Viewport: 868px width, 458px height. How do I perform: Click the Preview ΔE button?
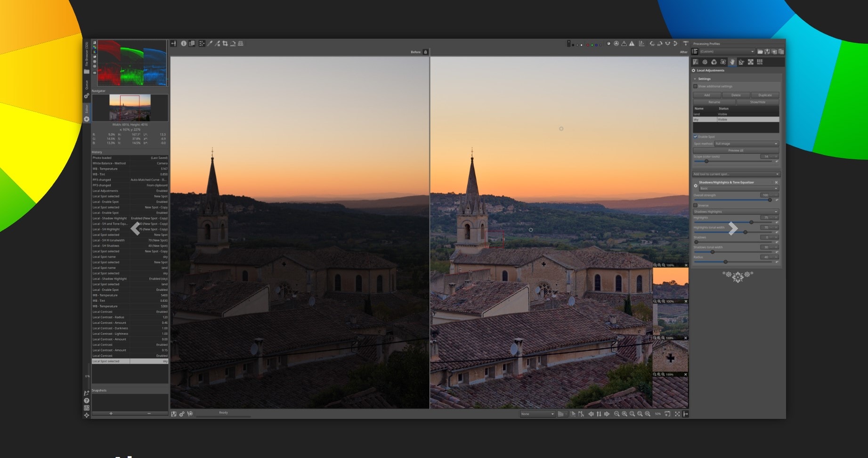pos(735,150)
